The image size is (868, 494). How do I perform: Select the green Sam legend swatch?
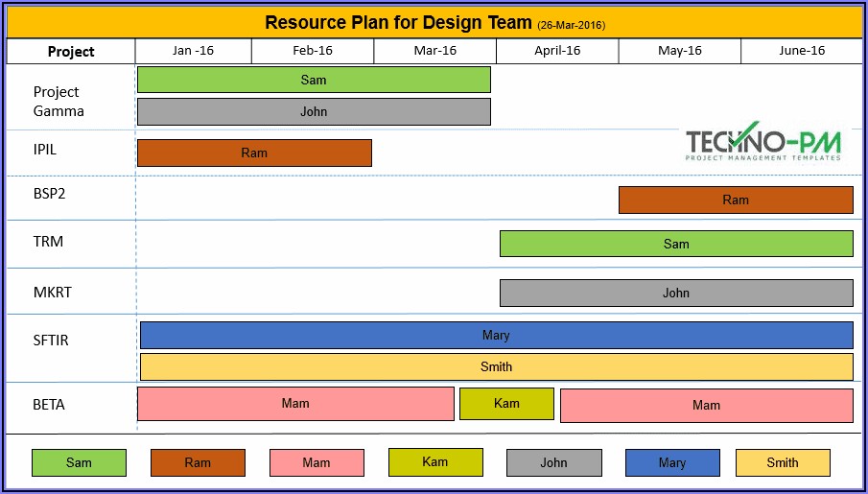(79, 462)
